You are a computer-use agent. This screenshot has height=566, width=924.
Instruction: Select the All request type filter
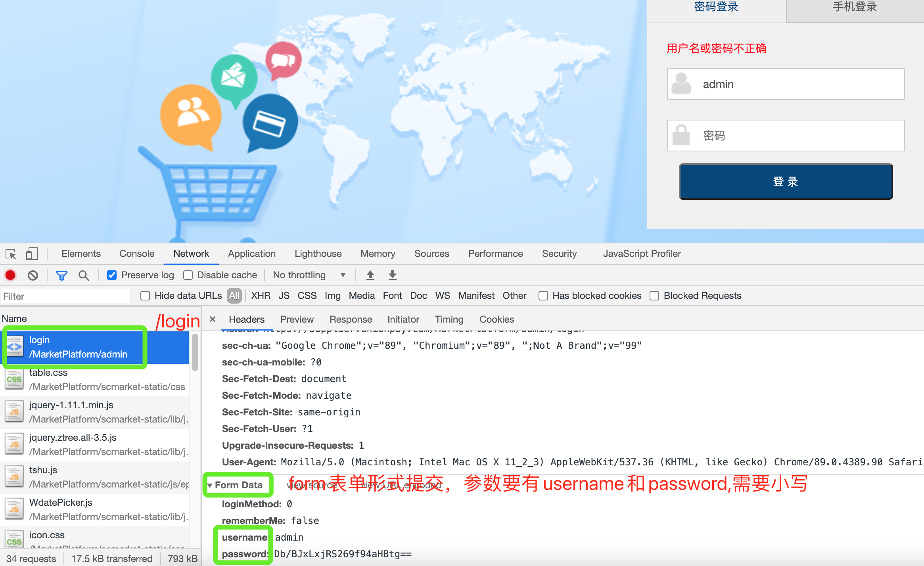pos(234,296)
